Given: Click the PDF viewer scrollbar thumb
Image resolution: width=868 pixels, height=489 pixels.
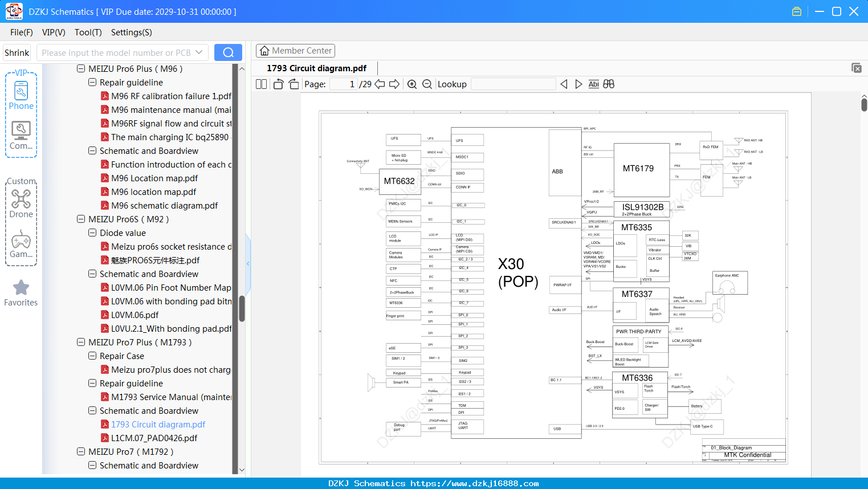Looking at the screenshot, I should click(x=864, y=104).
